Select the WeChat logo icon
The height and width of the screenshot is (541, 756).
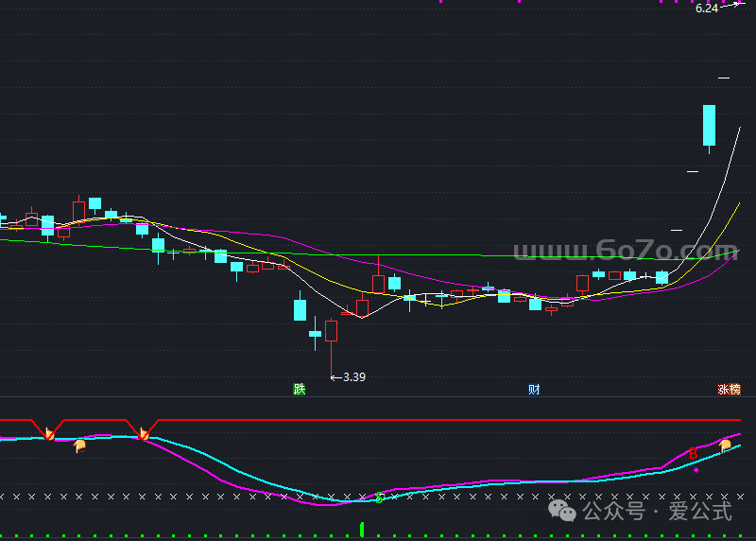click(565, 512)
